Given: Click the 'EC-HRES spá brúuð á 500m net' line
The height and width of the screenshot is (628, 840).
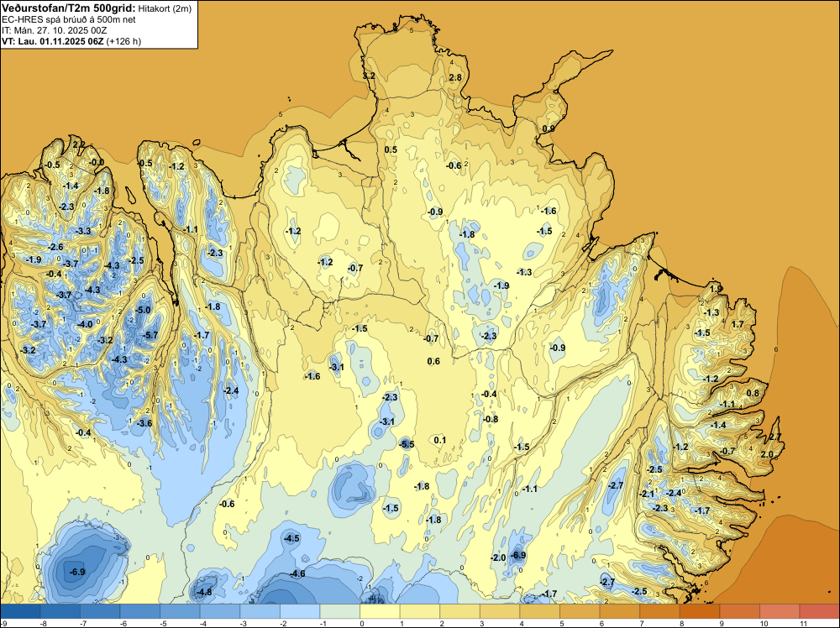Looking at the screenshot, I should click(69, 19).
